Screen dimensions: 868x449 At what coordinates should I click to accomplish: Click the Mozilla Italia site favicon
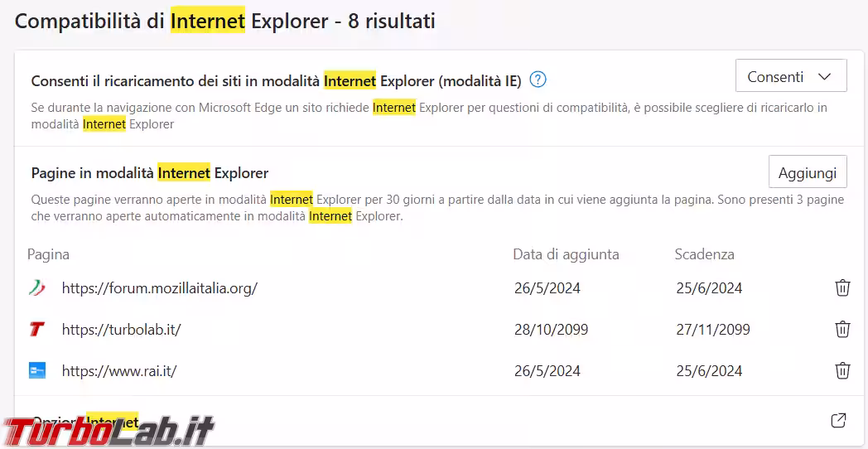pos(37,288)
